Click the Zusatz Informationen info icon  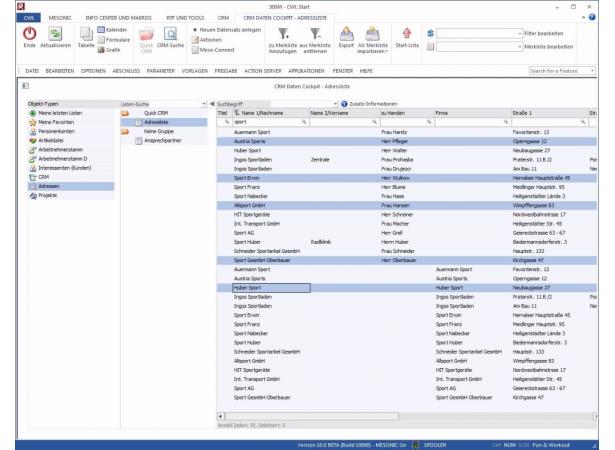point(344,104)
